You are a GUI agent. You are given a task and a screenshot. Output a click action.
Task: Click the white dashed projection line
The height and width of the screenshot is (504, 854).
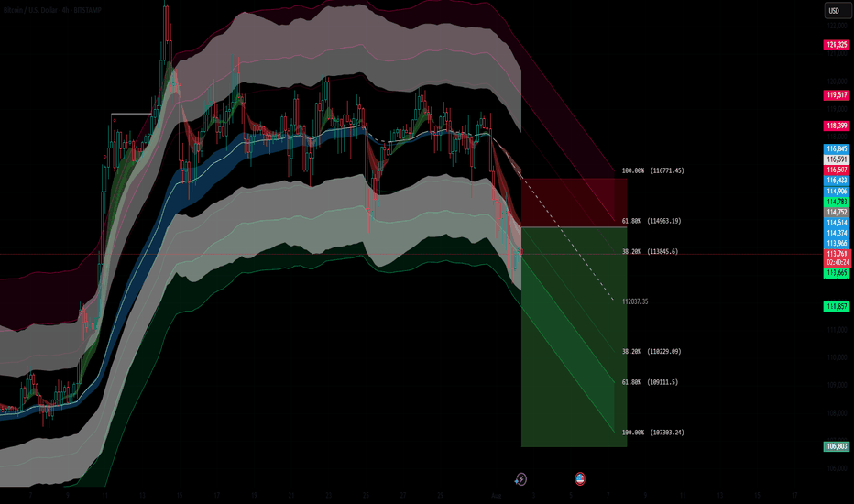click(x=566, y=236)
